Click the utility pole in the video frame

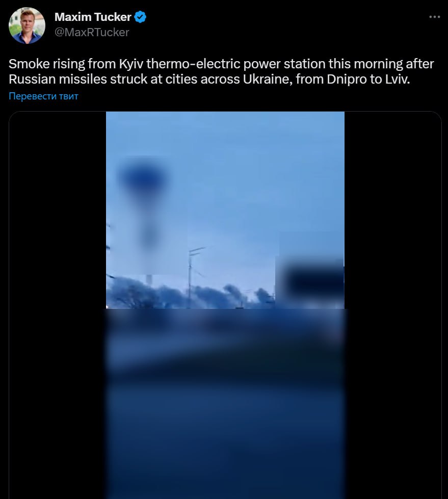[x=190, y=277]
